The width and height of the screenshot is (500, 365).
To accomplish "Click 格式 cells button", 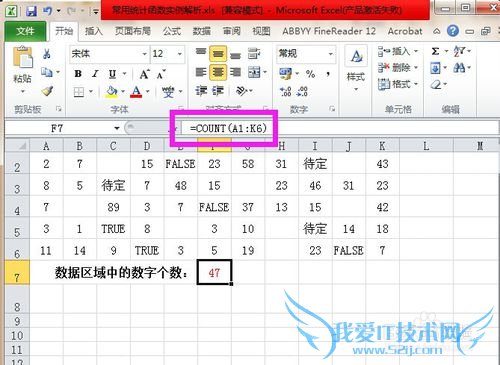I will tap(397, 84).
